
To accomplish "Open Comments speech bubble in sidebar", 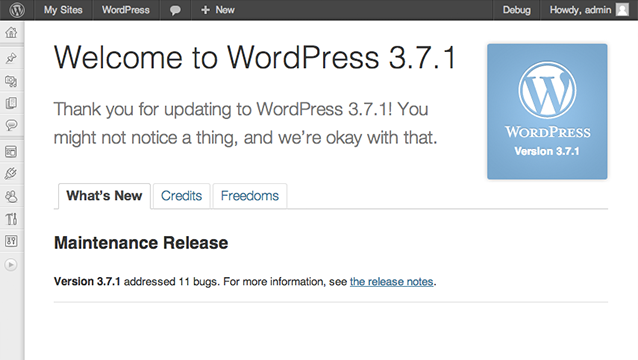I will pyautogui.click(x=11, y=125).
